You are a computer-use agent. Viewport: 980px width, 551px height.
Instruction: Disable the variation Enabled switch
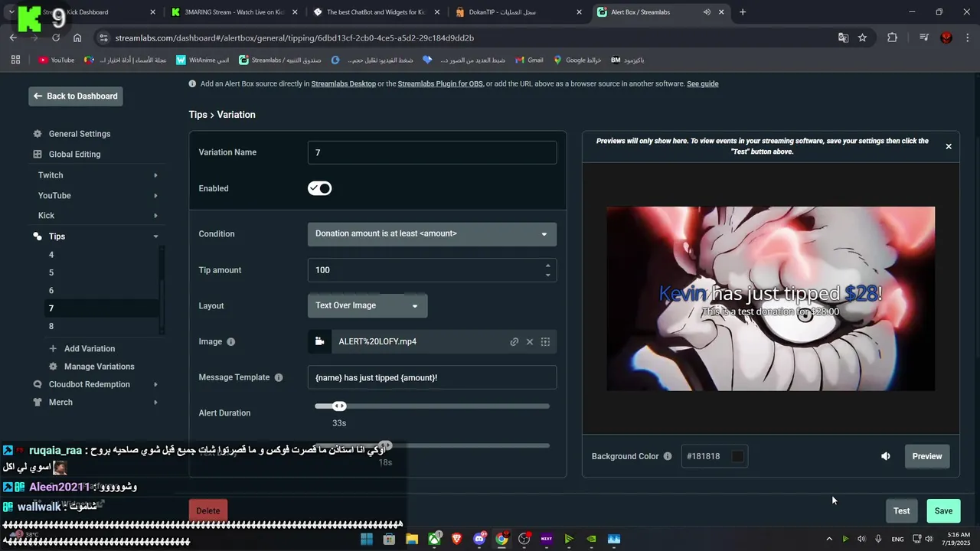(319, 188)
